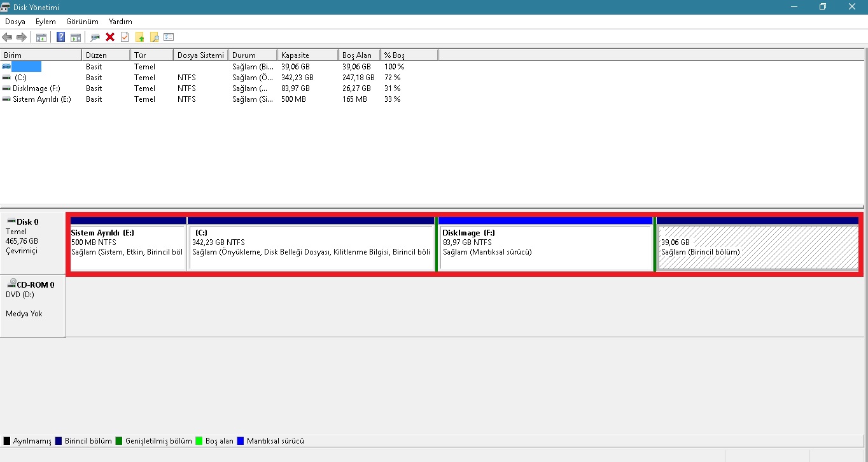
Task: Click the 26,27 GB free space cell
Action: (356, 88)
